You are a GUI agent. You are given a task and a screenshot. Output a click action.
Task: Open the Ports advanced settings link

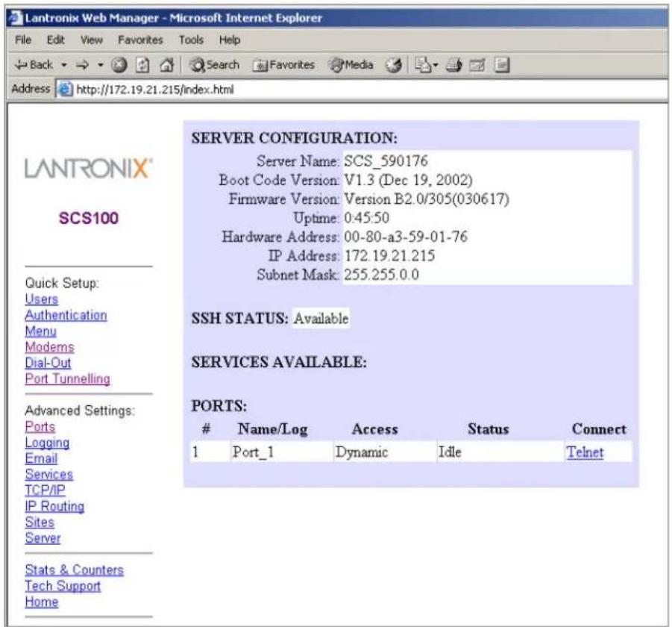pos(40,426)
